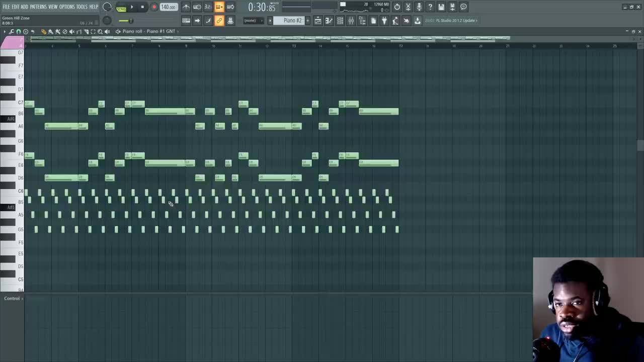Expand the Control lane at the bottom left
644x362 pixels.
pos(21,298)
